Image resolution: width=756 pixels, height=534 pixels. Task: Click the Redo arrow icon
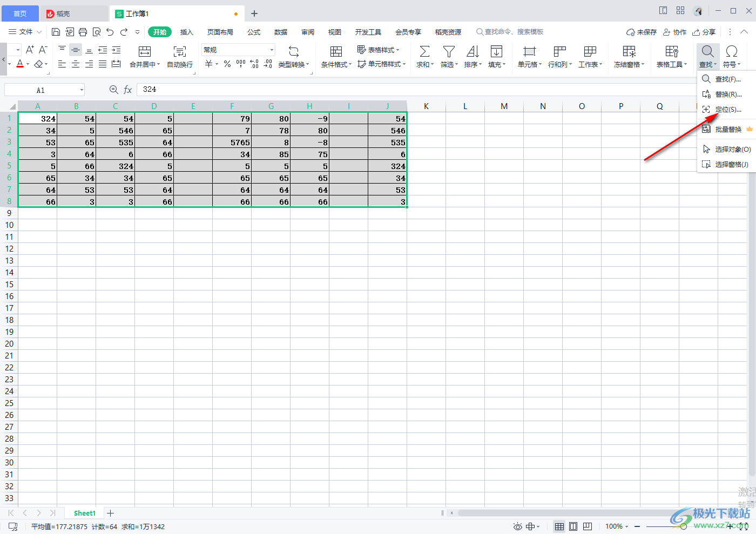pyautogui.click(x=124, y=32)
